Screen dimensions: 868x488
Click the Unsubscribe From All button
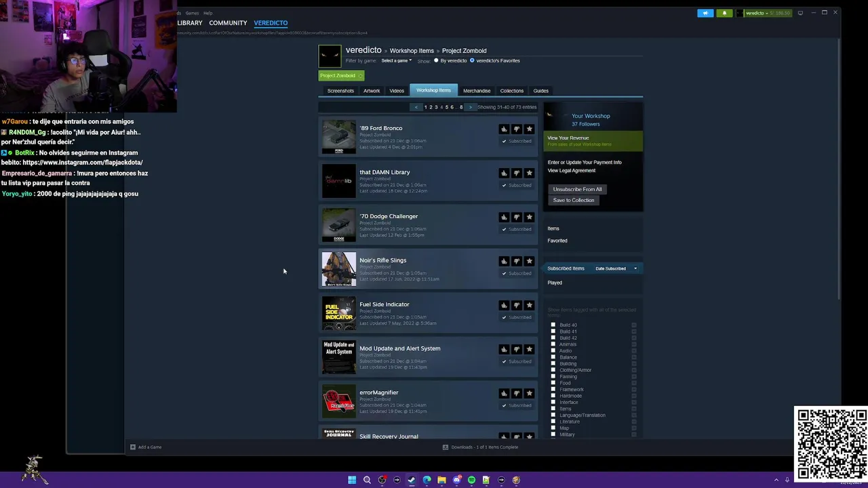click(577, 189)
